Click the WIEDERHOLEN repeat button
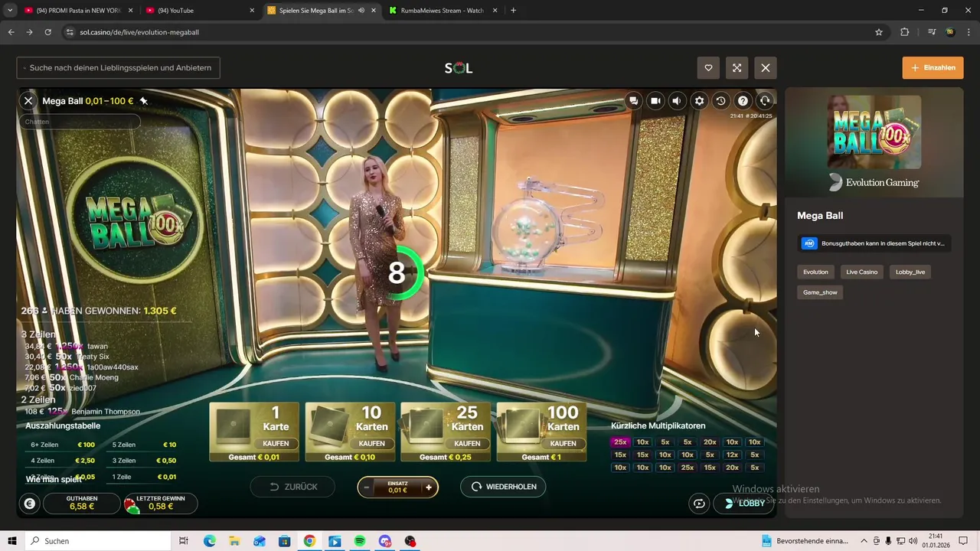This screenshot has height=551, width=980. point(503,487)
